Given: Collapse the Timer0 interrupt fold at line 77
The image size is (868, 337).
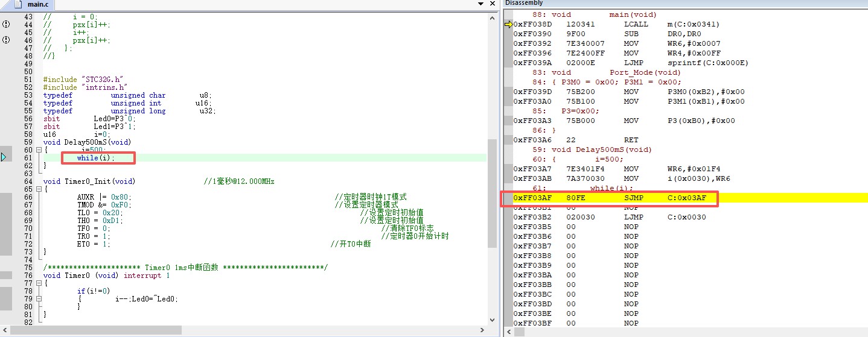Looking at the screenshot, I should [38, 283].
